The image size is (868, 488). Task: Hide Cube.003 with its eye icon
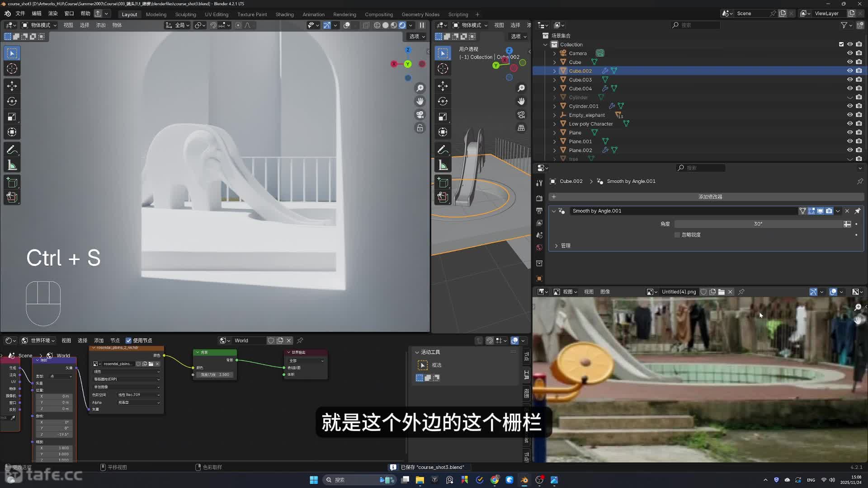tap(849, 80)
